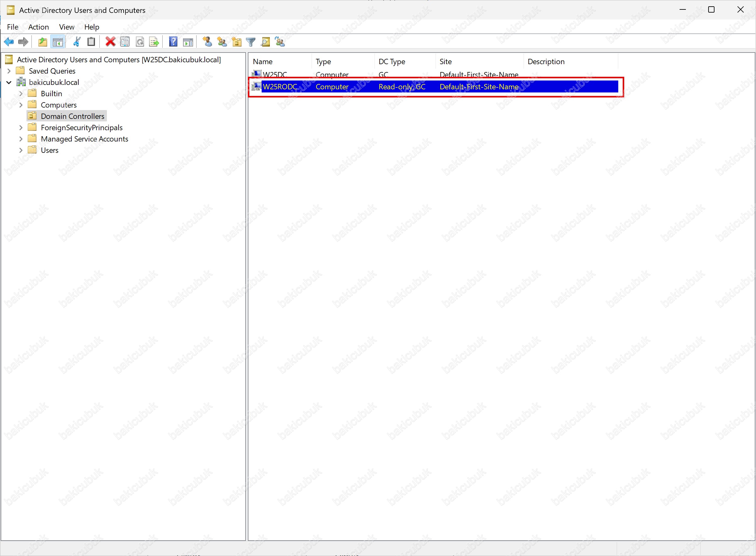Image resolution: width=756 pixels, height=556 pixels.
Task: Select the Managed Service Accounts tree item
Action: coord(85,139)
